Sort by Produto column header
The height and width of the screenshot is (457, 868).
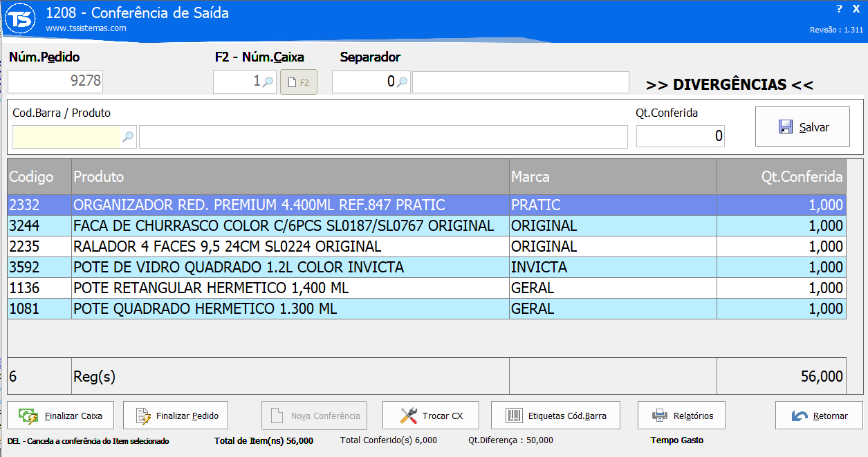290,177
